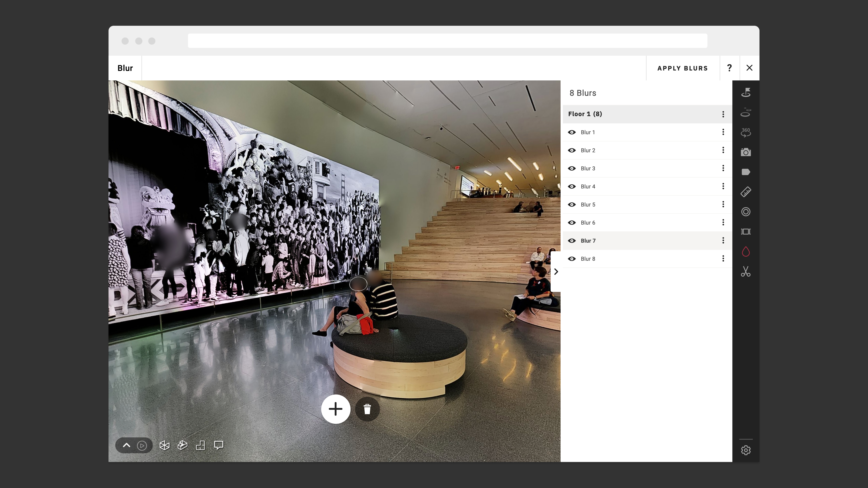Toggle Blur 5 visibility
Image resolution: width=868 pixels, height=488 pixels.
(x=572, y=205)
